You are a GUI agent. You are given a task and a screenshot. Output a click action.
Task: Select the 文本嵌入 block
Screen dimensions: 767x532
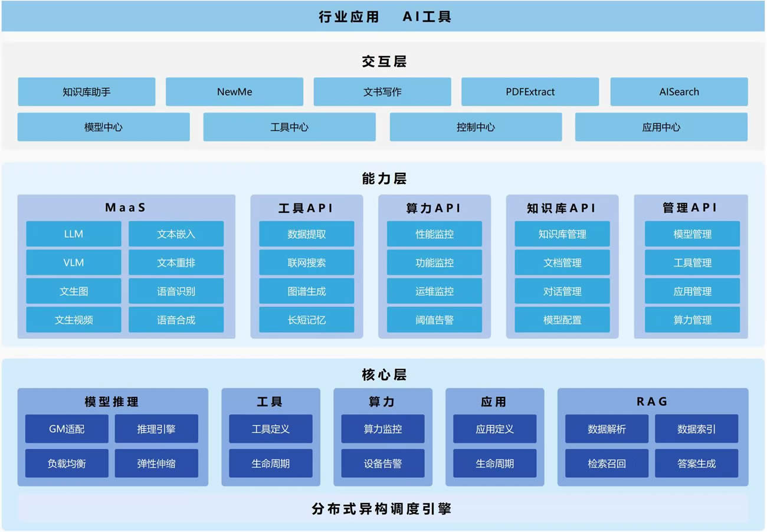[x=176, y=234]
